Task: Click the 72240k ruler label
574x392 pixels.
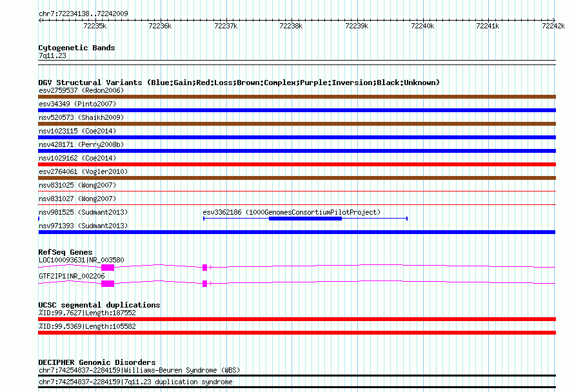Action: click(422, 26)
